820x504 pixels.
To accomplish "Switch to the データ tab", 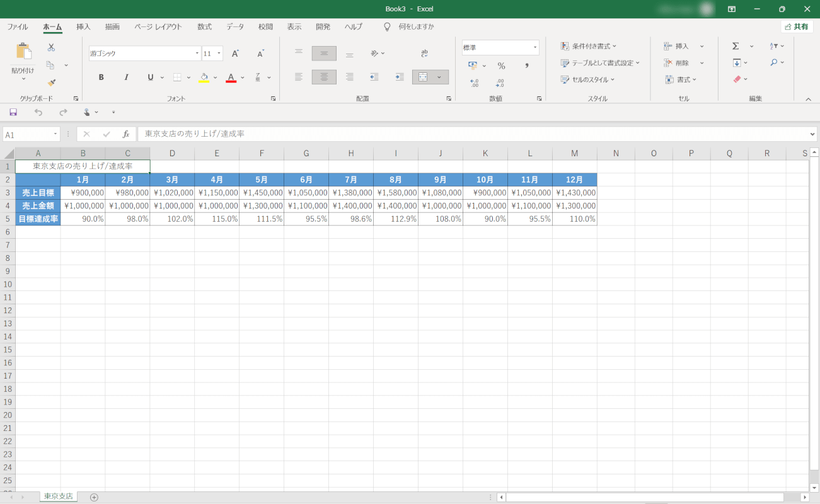I will coord(235,27).
